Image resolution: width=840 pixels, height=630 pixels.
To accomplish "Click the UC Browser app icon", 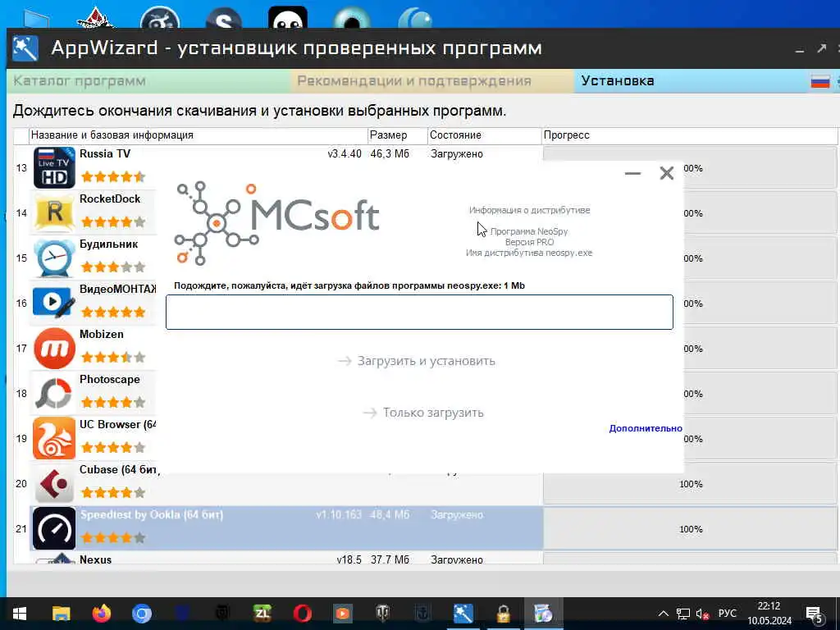I will tap(54, 438).
